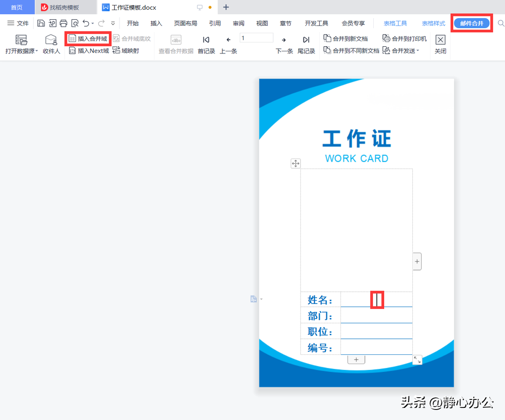
Task: Click the Save icon in quick toolbar
Action: 41,23
